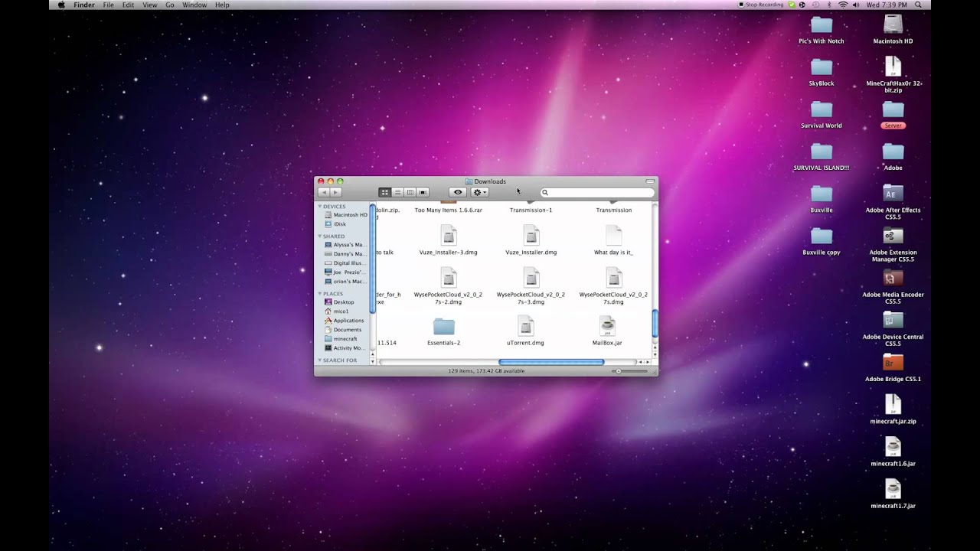Viewport: 980px width, 551px height.
Task: Select the WysePocketCloud_v2_0_27s.dmg icon
Action: pyautogui.click(x=613, y=277)
